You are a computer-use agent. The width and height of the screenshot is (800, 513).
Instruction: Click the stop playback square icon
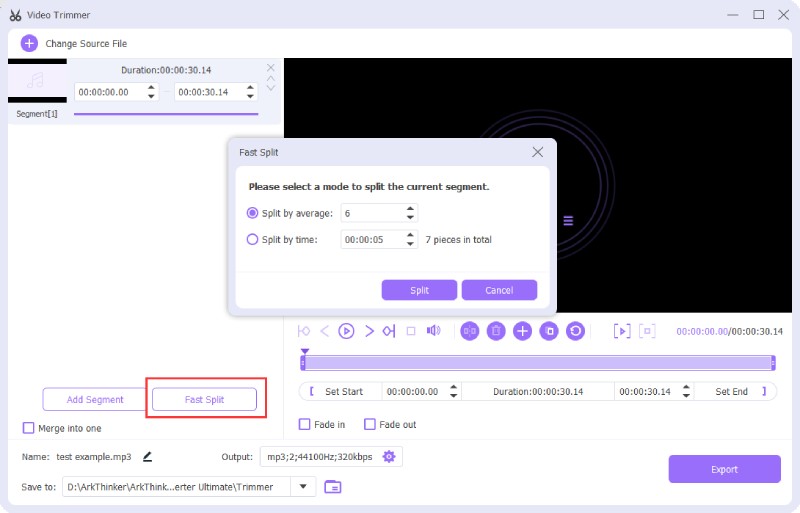(411, 331)
